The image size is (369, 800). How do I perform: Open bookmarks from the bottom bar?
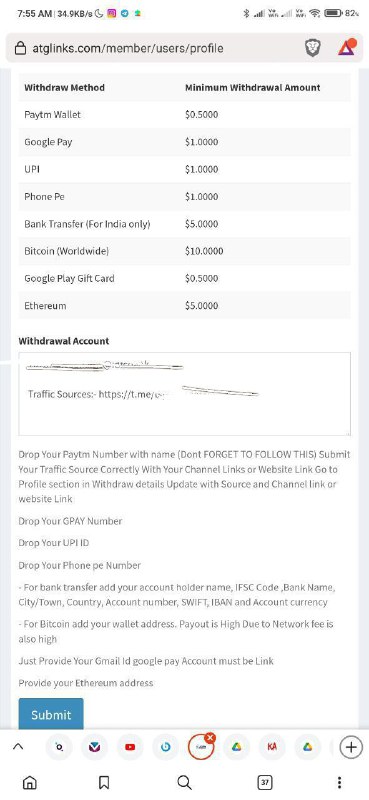click(x=104, y=782)
